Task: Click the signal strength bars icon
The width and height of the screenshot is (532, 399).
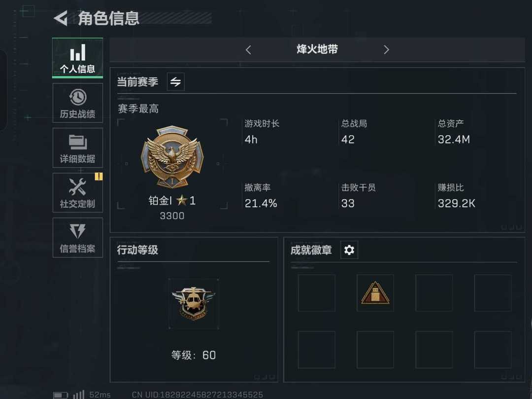Action: pos(79,394)
